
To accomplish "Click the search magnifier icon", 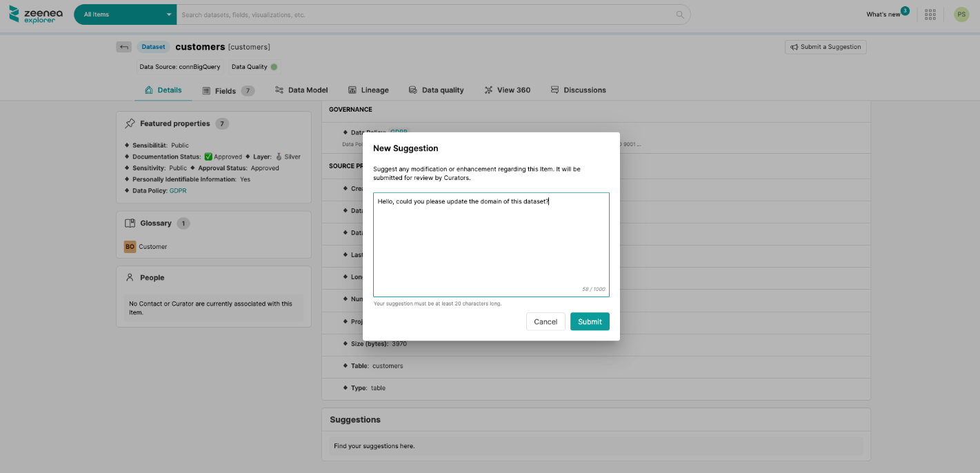I will click(x=679, y=14).
